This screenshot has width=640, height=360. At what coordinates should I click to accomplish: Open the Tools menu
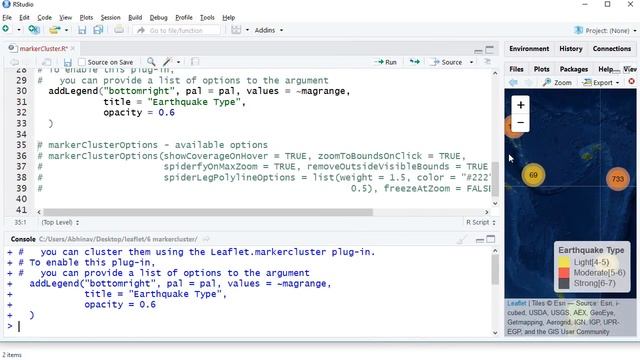pos(207,18)
